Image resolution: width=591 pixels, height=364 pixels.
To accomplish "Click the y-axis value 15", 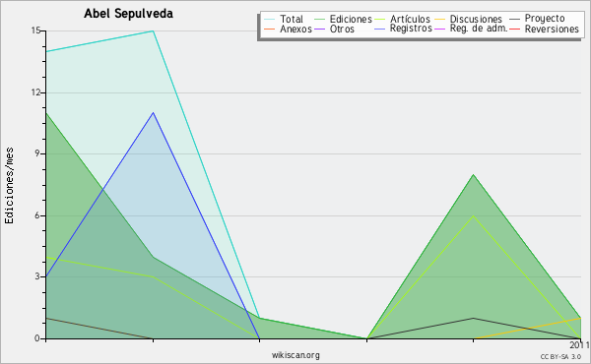I will [35, 30].
